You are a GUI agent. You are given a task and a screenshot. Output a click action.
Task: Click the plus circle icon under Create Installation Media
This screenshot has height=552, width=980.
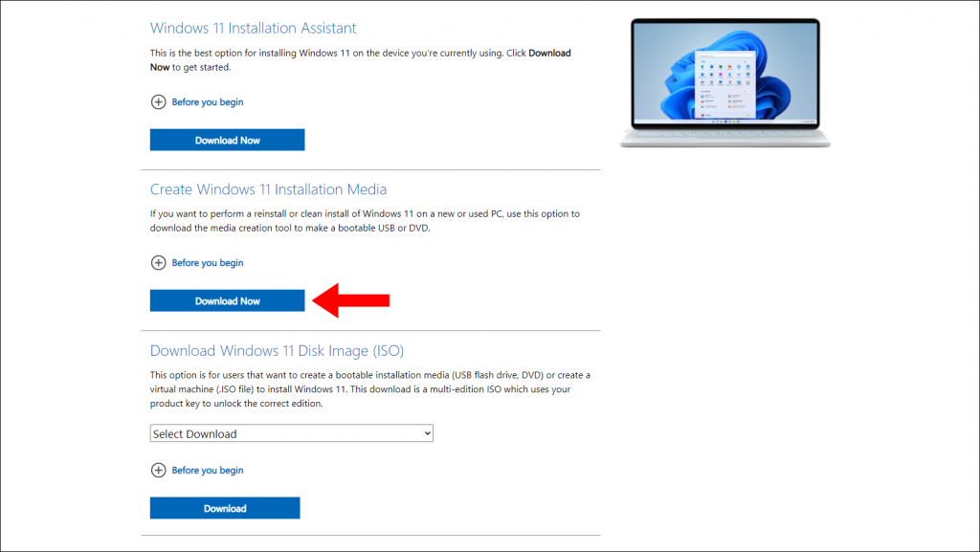[159, 263]
